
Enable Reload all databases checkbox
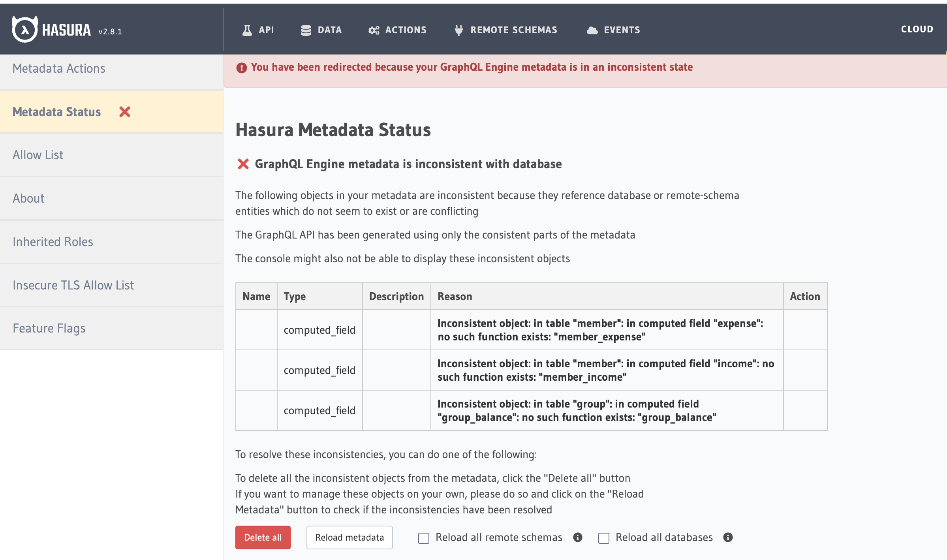tap(604, 538)
